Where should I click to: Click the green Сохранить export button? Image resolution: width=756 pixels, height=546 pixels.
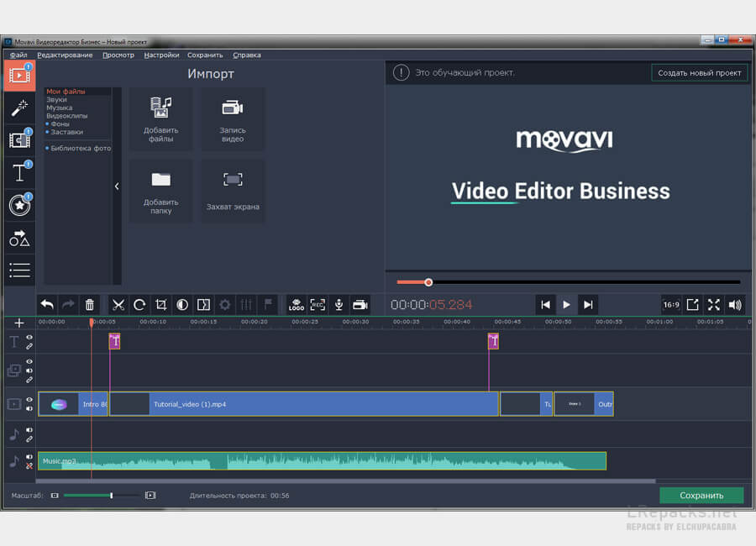pyautogui.click(x=701, y=496)
